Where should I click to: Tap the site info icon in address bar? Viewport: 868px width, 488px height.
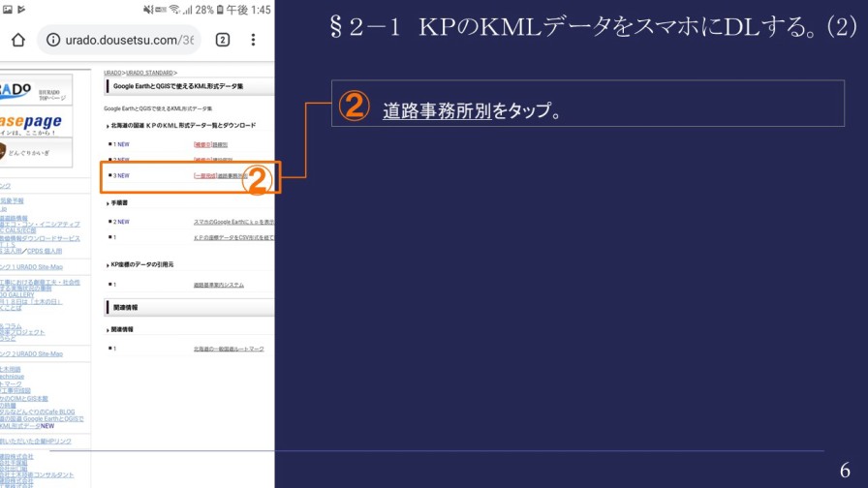(52, 40)
